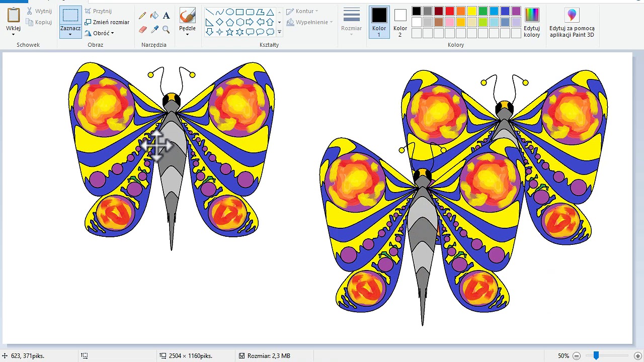
Task: Open the Rozmiar line size dropdown
Action: pyautogui.click(x=351, y=22)
